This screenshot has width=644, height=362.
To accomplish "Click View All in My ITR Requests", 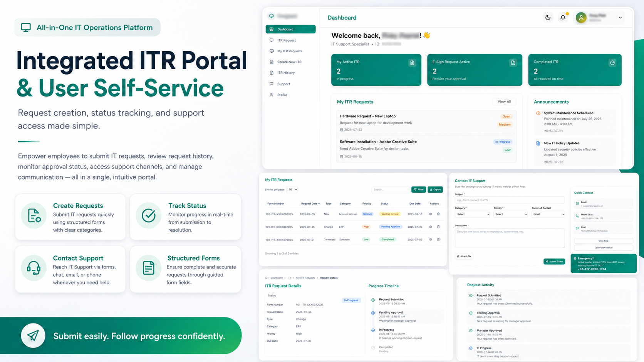I will click(x=504, y=102).
